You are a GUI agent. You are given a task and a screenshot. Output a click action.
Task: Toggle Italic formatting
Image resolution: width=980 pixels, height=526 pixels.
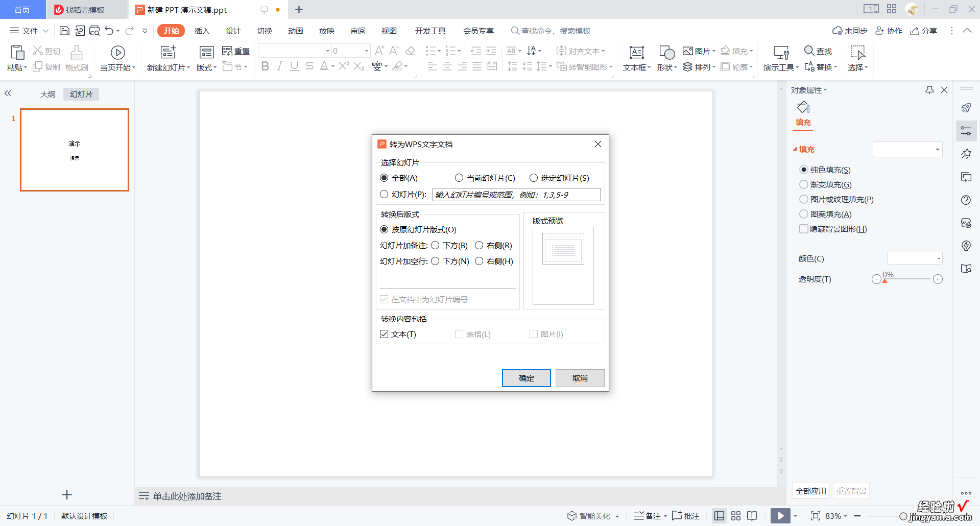[279, 66]
